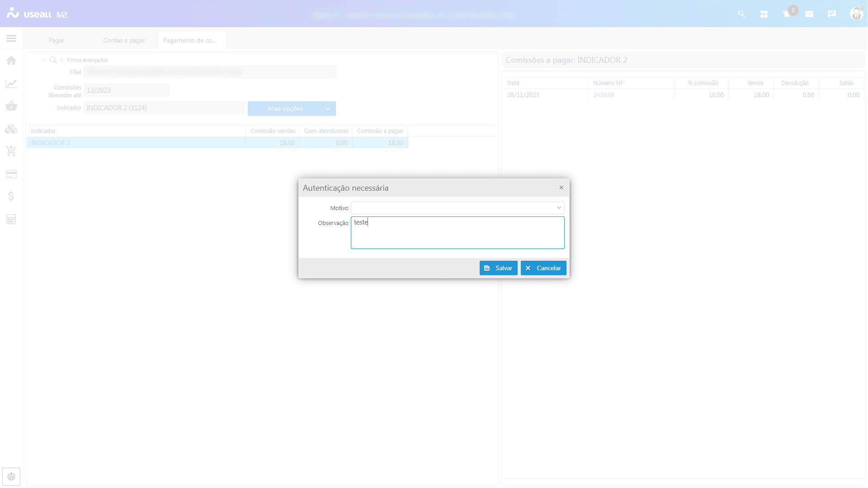The height and width of the screenshot is (488, 868).
Task: Click the Indicador column header
Action: click(136, 131)
